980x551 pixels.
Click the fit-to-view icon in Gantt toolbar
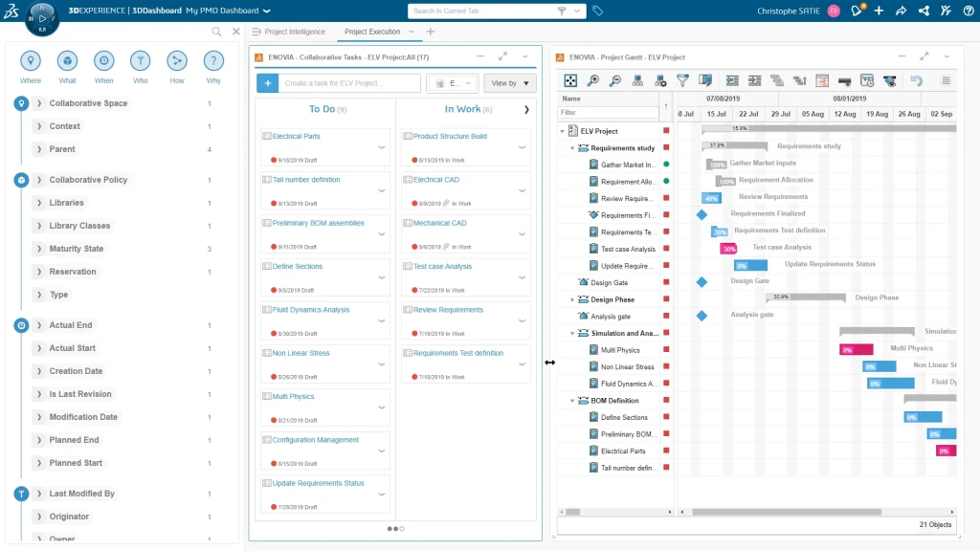pos(570,81)
